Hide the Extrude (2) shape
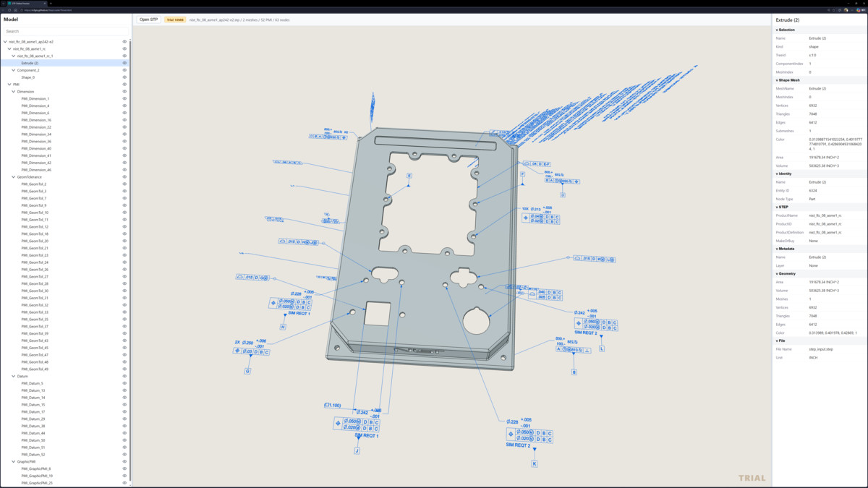 pyautogui.click(x=124, y=63)
